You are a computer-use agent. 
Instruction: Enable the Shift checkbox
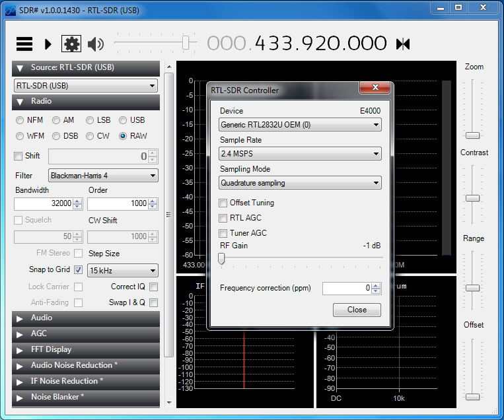[x=18, y=156]
